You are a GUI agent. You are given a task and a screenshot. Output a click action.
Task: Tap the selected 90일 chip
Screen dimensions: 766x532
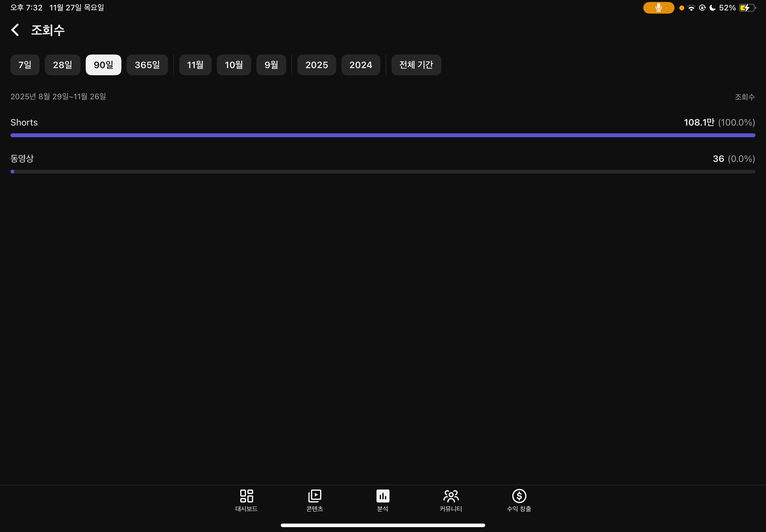point(104,65)
